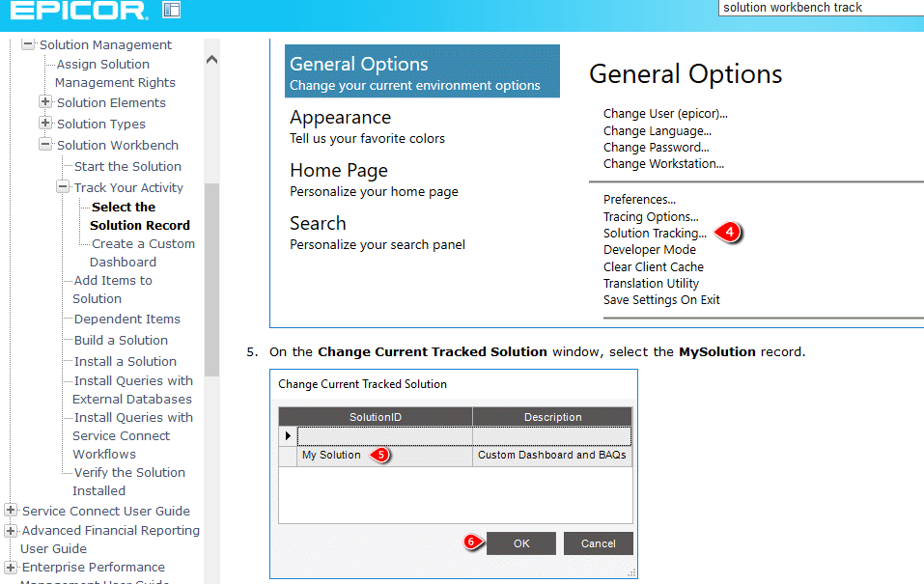The width and height of the screenshot is (924, 584).
Task: Toggle the panel layout icon beside Epicor logo
Action: point(172,10)
